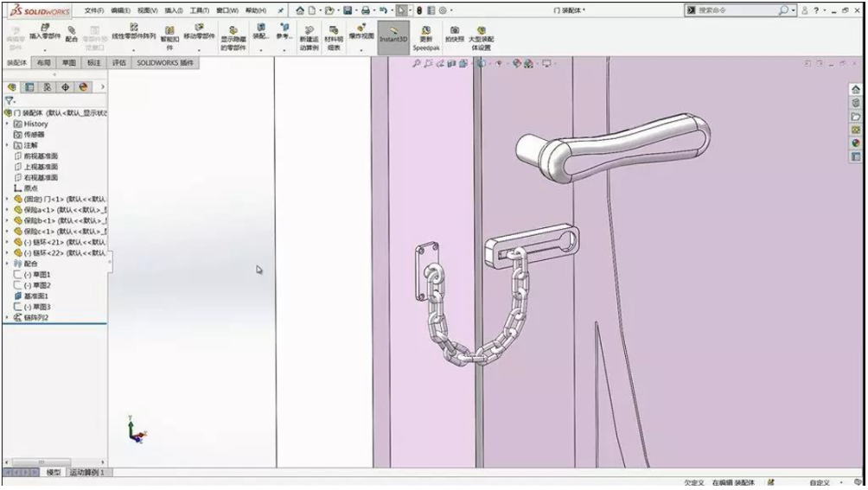Click the Help question-mark button
Image resolution: width=868 pixels, height=490 pixels.
(x=816, y=10)
